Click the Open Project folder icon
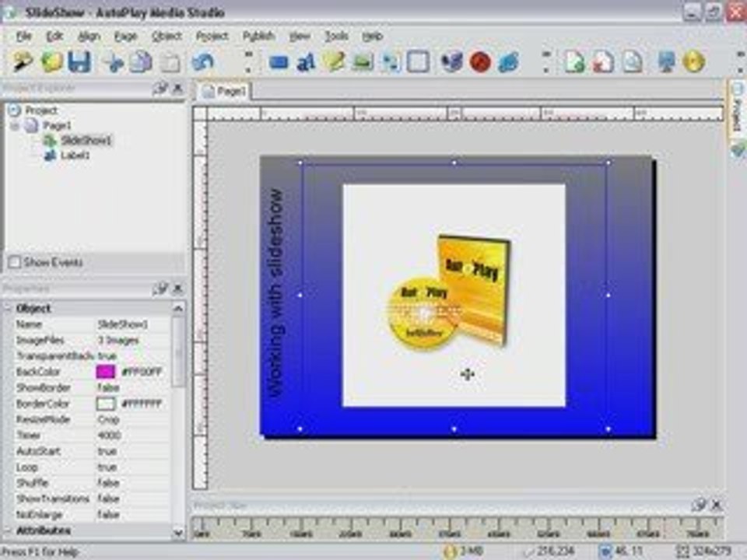The height and width of the screenshot is (560, 747). (51, 62)
